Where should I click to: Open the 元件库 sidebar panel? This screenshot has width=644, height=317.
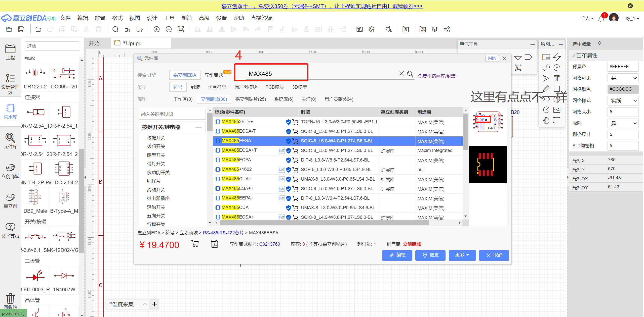(10, 141)
